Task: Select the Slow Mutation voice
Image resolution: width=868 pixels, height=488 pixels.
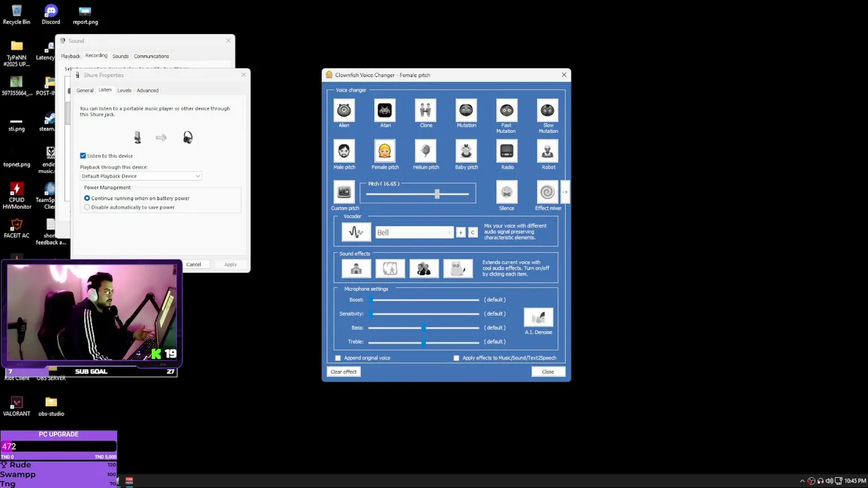Action: point(547,110)
